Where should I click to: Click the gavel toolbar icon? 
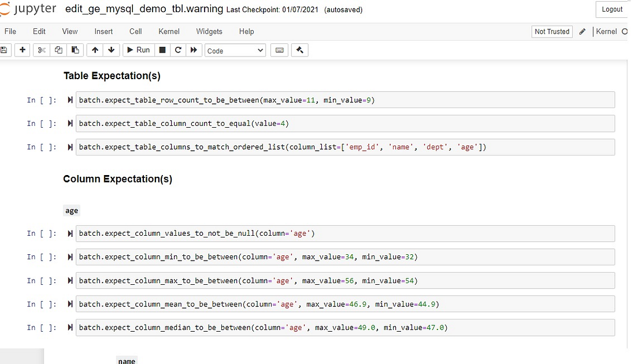click(x=300, y=50)
